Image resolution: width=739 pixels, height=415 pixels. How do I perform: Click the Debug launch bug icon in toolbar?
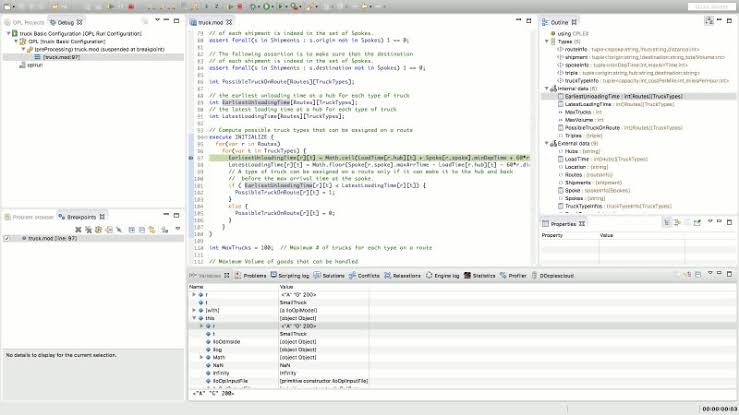click(x=254, y=7)
